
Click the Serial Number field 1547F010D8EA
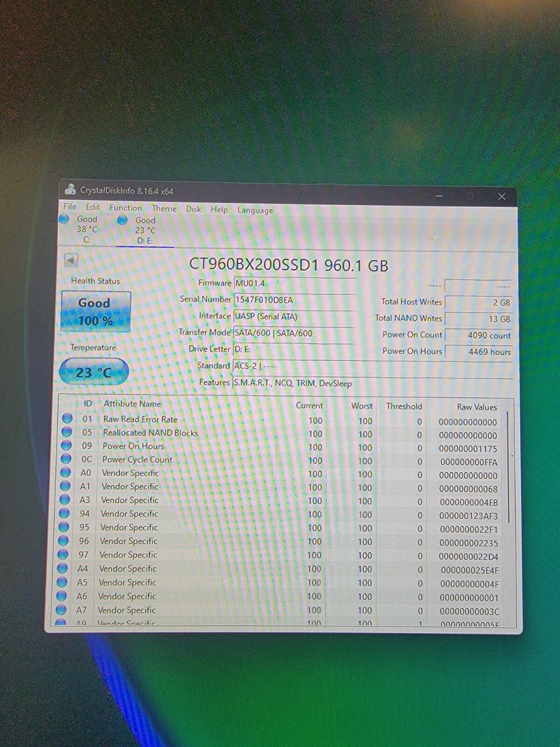point(294,300)
